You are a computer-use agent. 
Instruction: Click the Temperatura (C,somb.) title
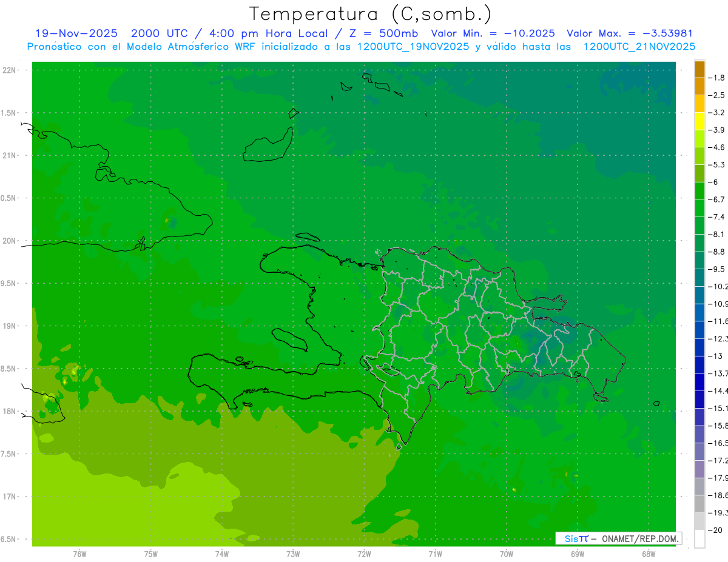(370, 13)
